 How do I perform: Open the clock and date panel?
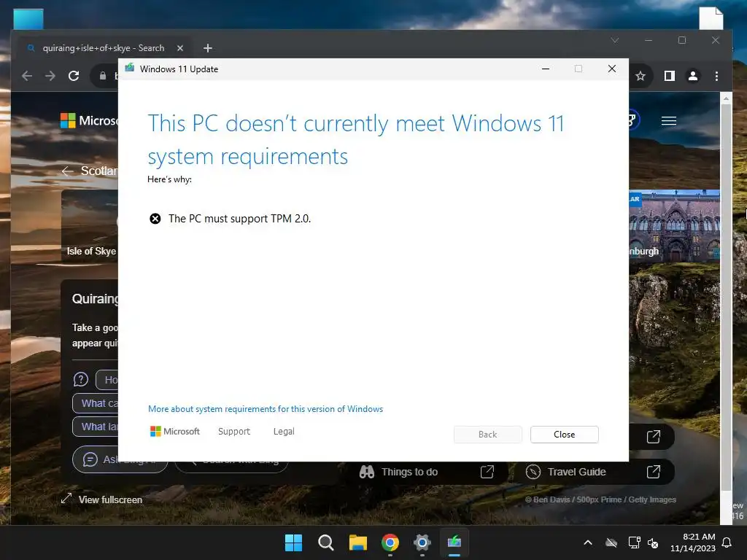(x=693, y=542)
